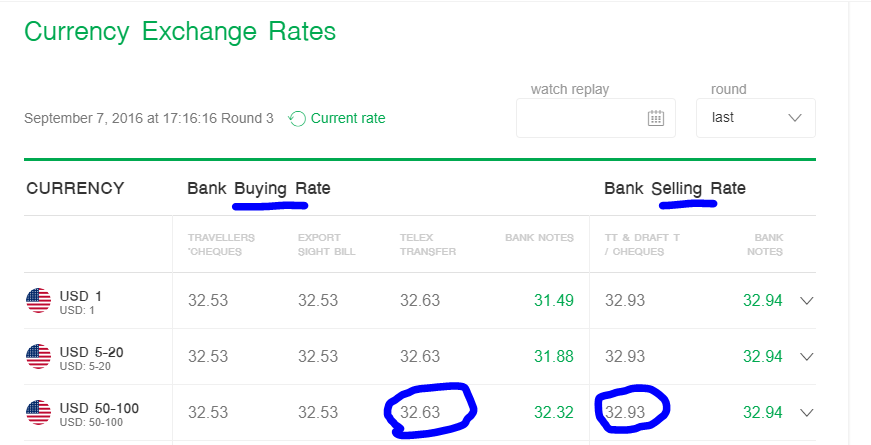
Task: Click the USD 50-100 TT selling rate 32.93
Action: [625, 412]
